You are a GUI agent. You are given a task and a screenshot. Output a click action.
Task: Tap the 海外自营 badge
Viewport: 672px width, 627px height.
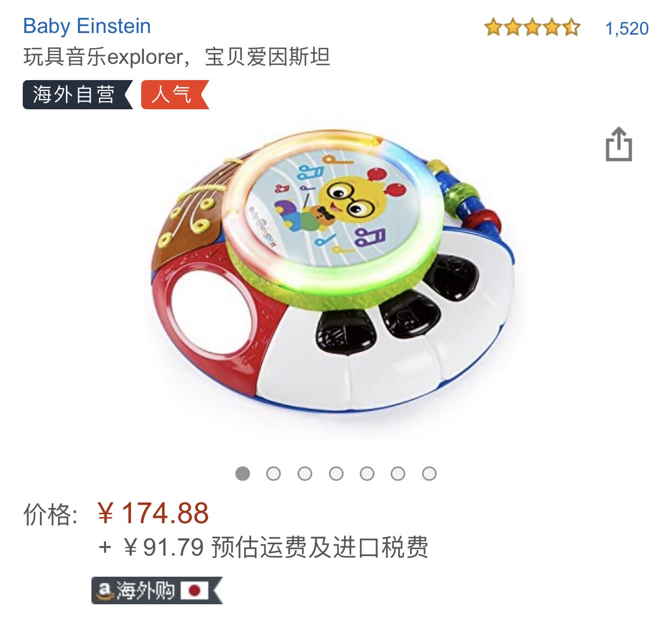(x=77, y=95)
